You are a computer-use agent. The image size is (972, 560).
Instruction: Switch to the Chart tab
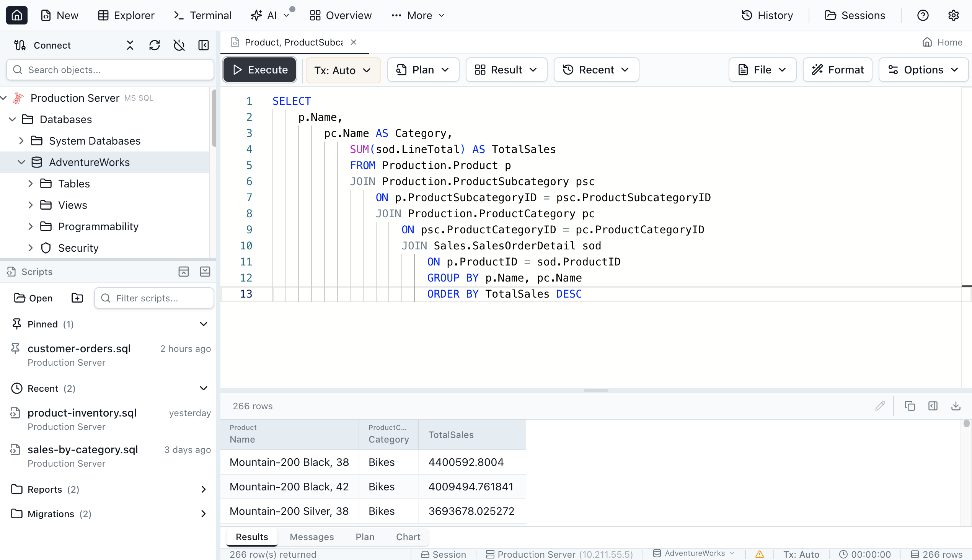[x=408, y=537]
